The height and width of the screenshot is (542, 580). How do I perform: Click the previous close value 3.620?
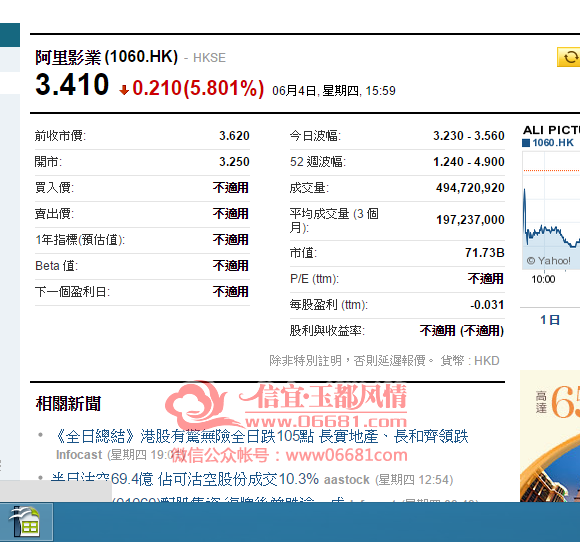[x=235, y=136]
